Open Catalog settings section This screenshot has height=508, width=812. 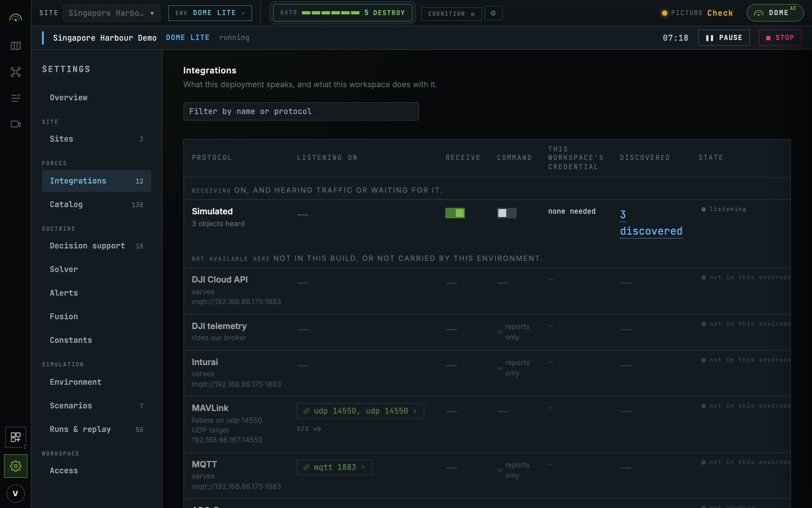(96, 204)
